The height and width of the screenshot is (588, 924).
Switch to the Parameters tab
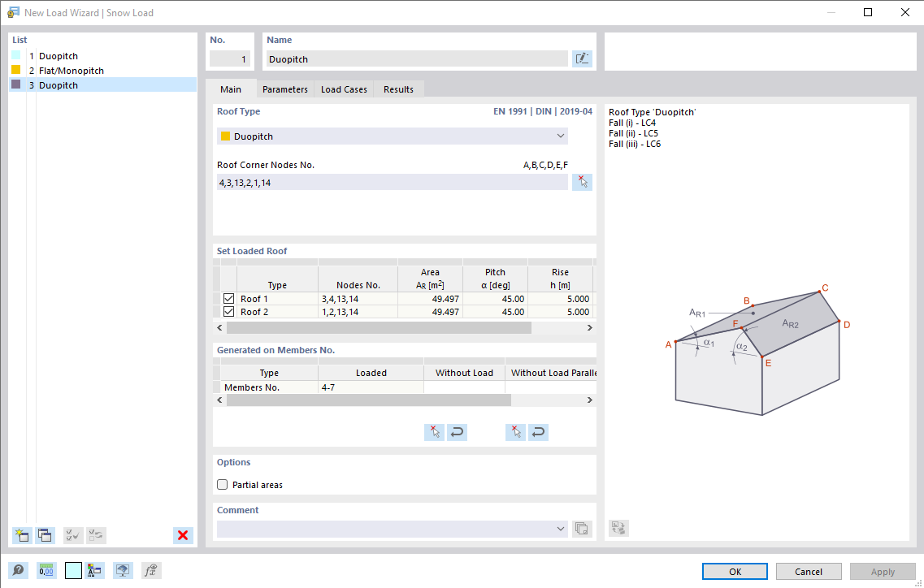[x=284, y=89]
